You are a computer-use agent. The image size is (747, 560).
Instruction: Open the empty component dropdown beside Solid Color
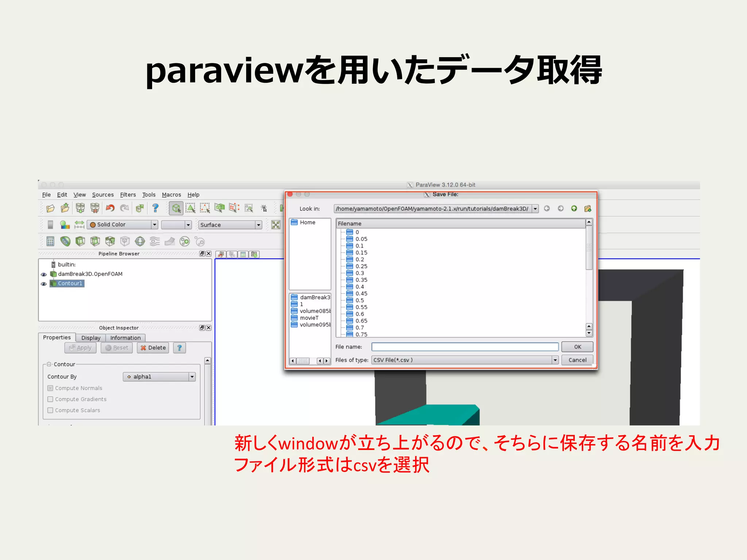pyautogui.click(x=177, y=225)
